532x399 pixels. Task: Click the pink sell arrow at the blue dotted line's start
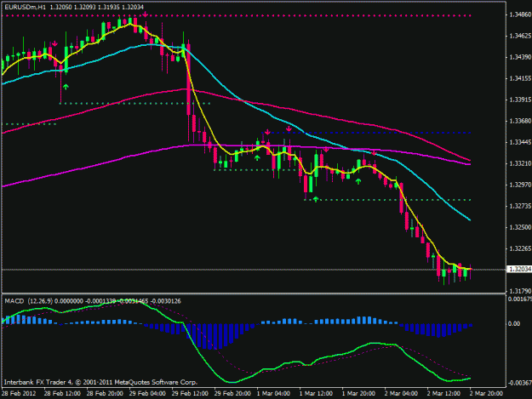[267, 132]
